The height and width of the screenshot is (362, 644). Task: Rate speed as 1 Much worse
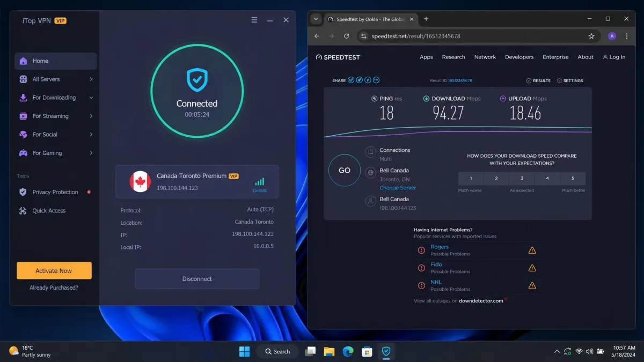(471, 179)
